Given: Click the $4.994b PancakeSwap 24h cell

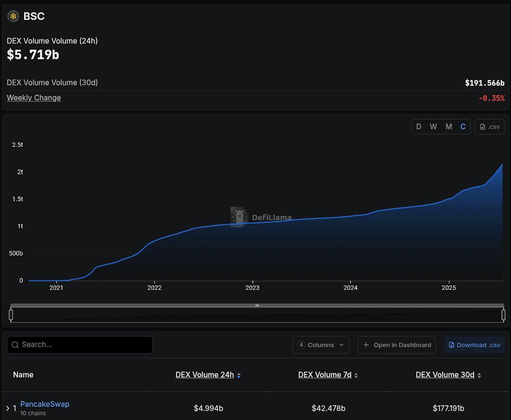Looking at the screenshot, I should [x=208, y=408].
